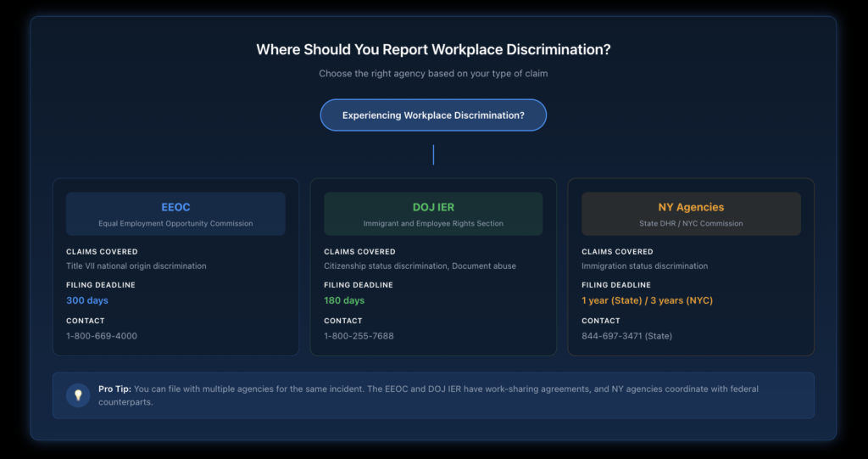Screen dimensions: 868x459
Task: Select the NY Agencies header card
Action: (x=691, y=214)
